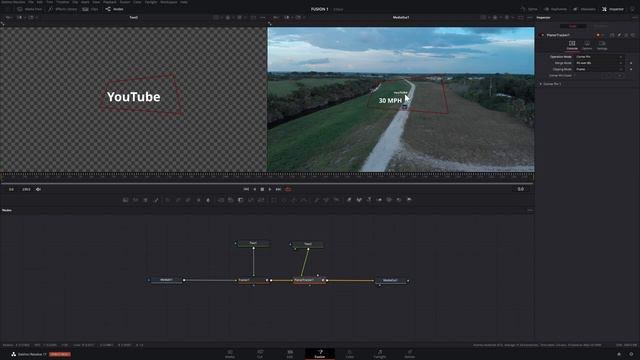Viewport: 640px width, 360px height.
Task: Add a Transform node from the toolbar
Action: pos(261,200)
